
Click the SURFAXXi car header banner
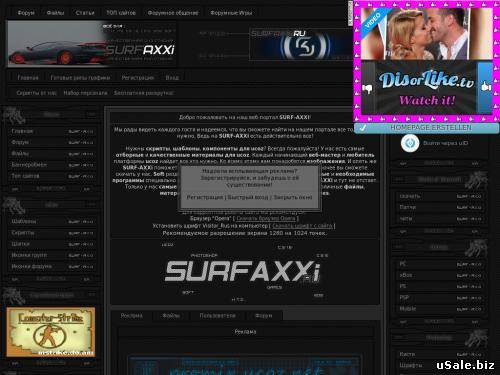click(x=92, y=44)
